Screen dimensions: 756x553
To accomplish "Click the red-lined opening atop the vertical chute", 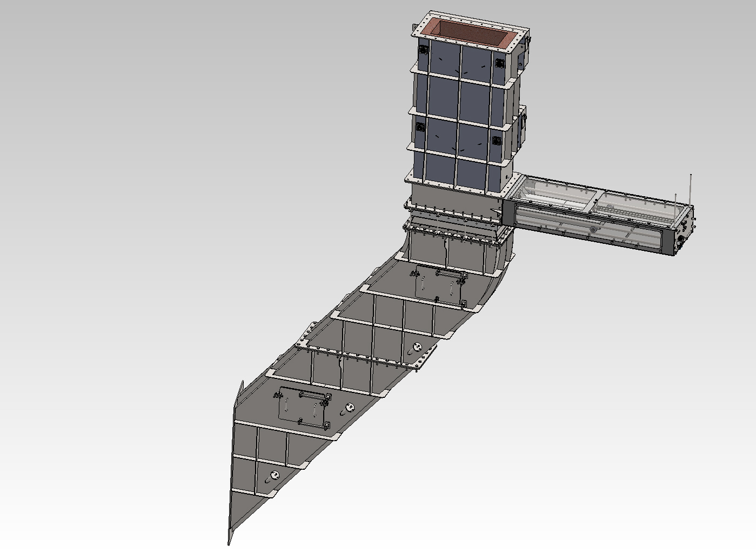I will tap(469, 32).
